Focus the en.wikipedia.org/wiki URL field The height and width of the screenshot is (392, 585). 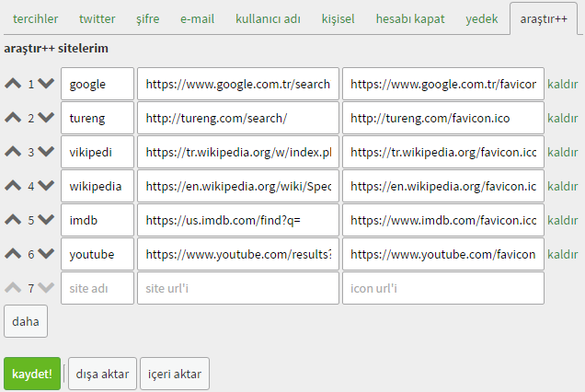[x=238, y=186]
